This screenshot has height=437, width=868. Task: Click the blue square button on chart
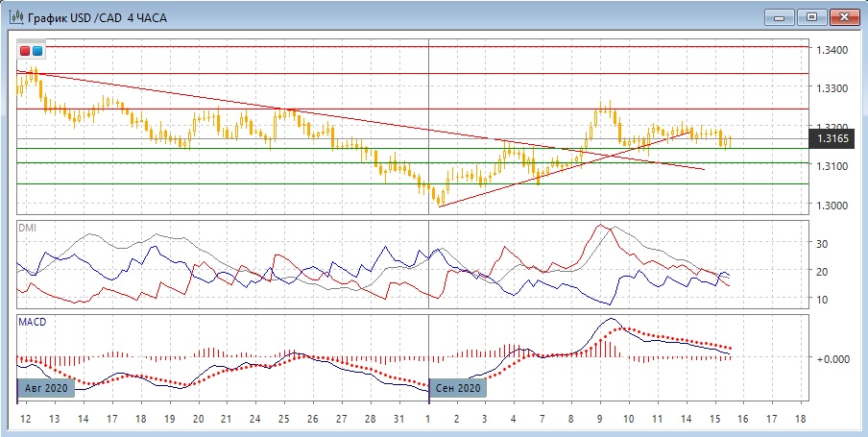pyautogui.click(x=37, y=51)
